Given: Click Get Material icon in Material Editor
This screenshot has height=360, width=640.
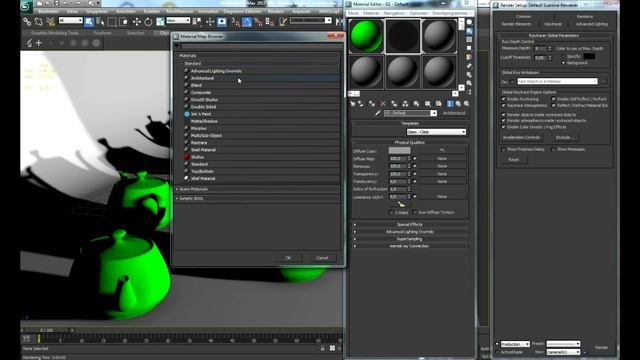Looking at the screenshot, I should pyautogui.click(x=353, y=104).
